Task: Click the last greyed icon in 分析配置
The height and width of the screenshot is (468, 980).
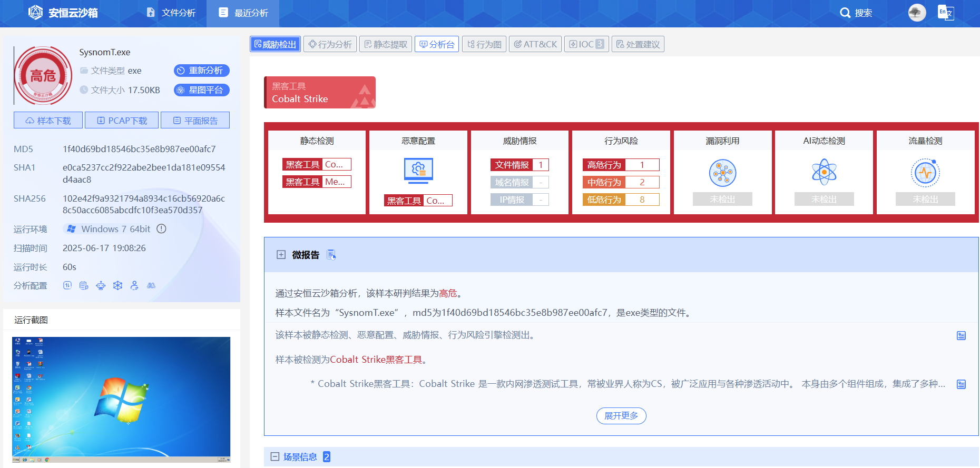Action: point(151,285)
